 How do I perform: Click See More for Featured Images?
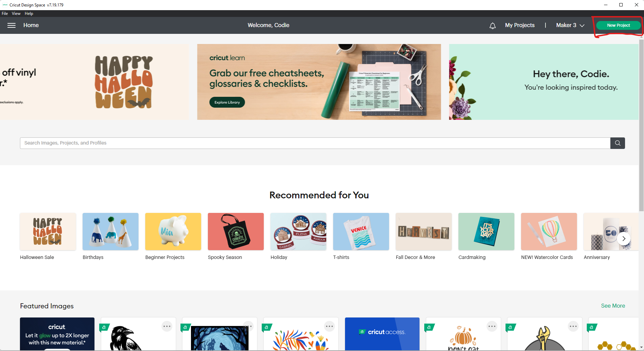click(613, 306)
